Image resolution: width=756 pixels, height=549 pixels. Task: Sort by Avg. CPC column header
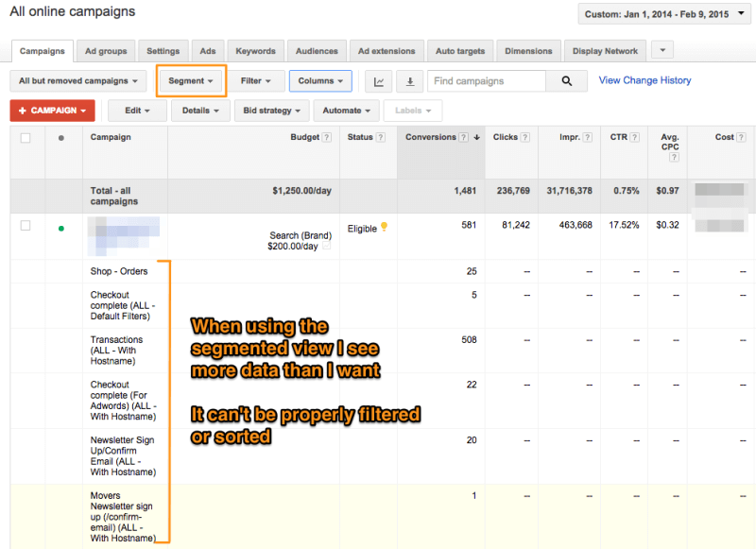click(x=670, y=142)
